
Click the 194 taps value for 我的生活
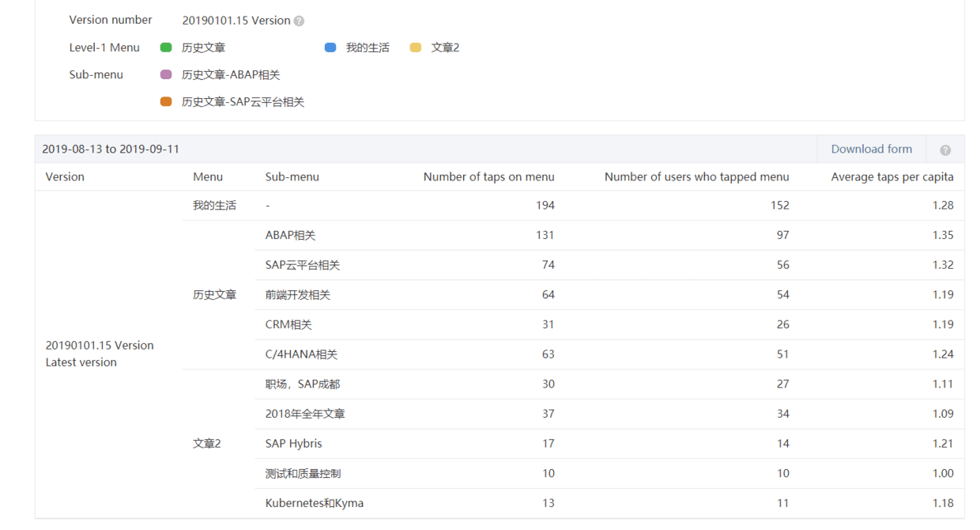click(x=545, y=205)
